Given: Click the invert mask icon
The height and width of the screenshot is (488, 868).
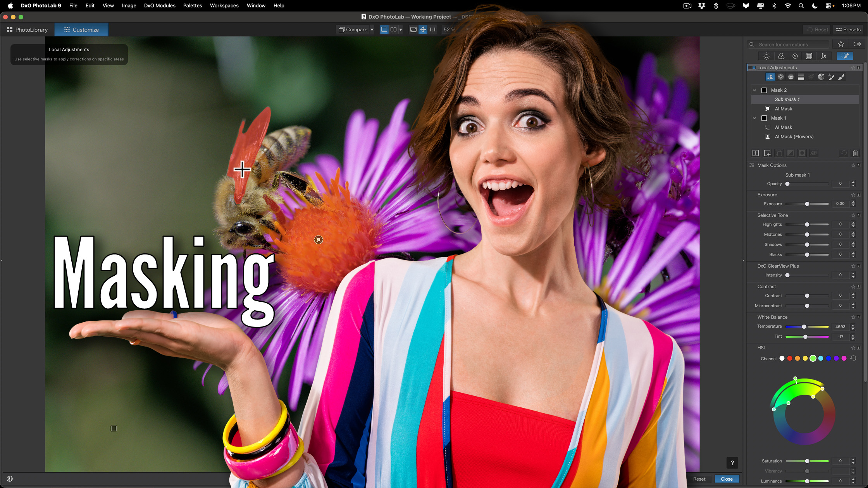Looking at the screenshot, I should [790, 153].
